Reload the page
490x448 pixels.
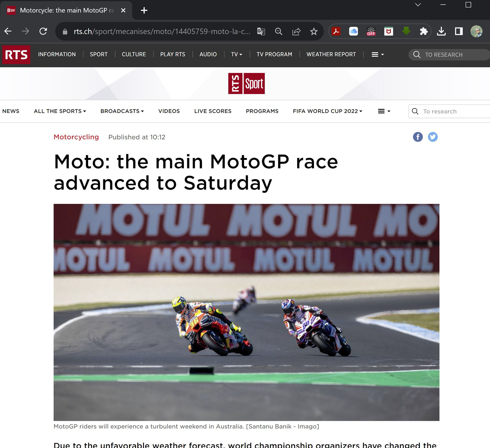pyautogui.click(x=43, y=31)
